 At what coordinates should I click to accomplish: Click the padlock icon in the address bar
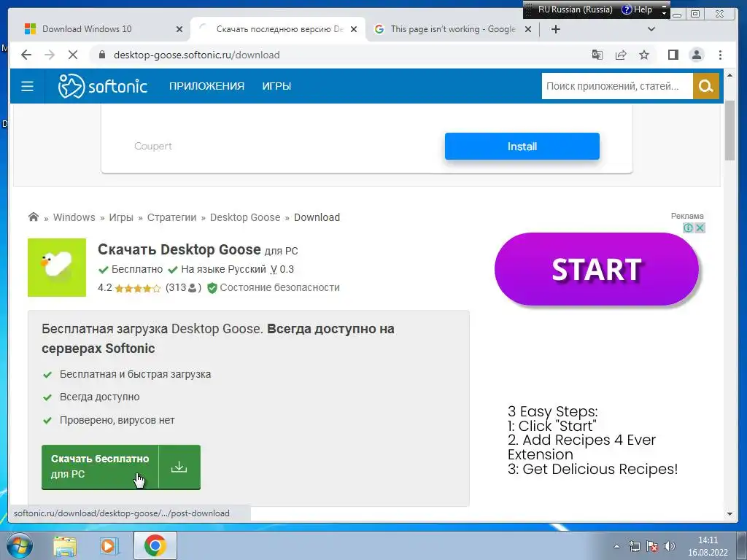coord(101,55)
